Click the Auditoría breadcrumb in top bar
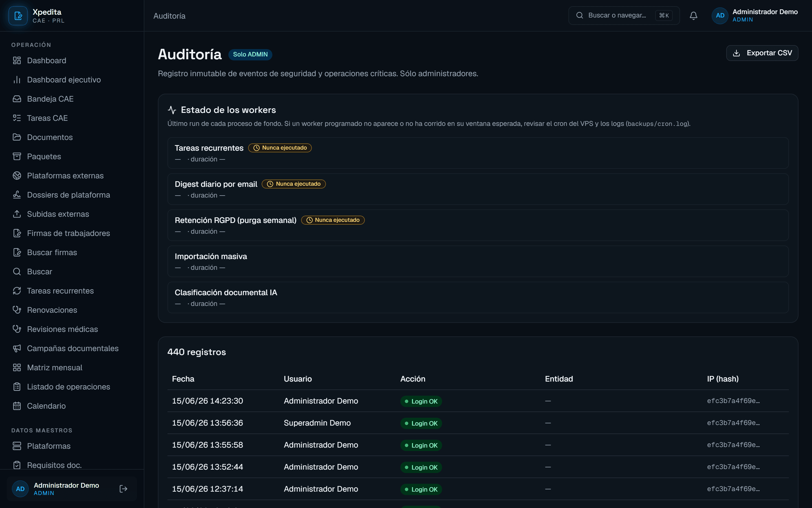The height and width of the screenshot is (508, 812). (x=169, y=16)
